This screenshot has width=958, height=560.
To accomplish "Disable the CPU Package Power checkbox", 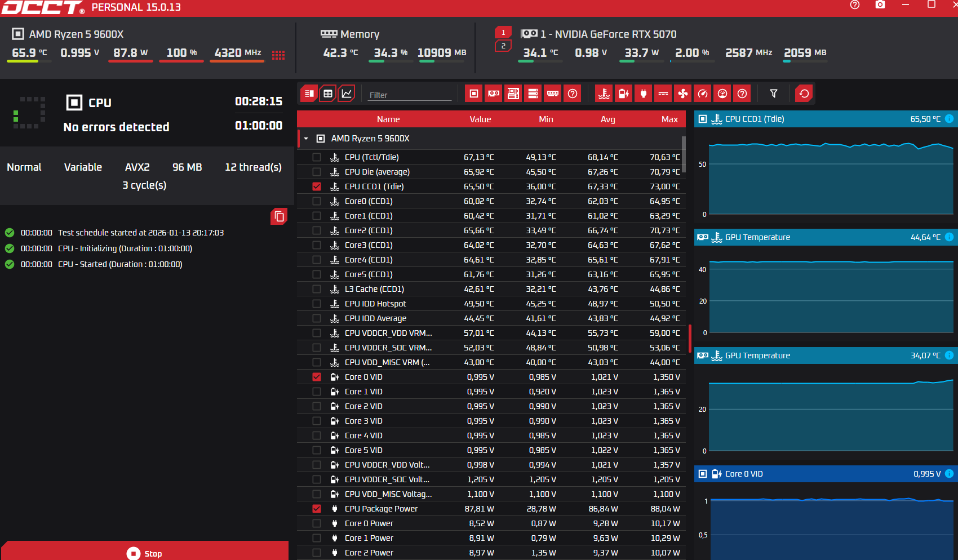I will (317, 509).
